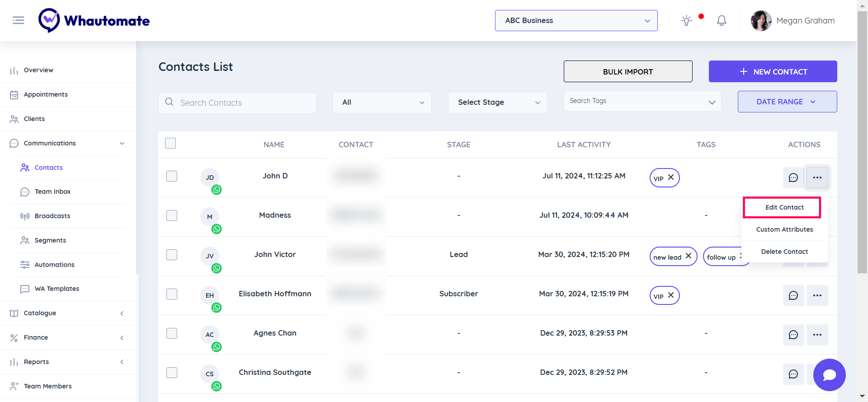Open the floating chat support bubble
Screen dimensions: 868x402
(x=829, y=374)
